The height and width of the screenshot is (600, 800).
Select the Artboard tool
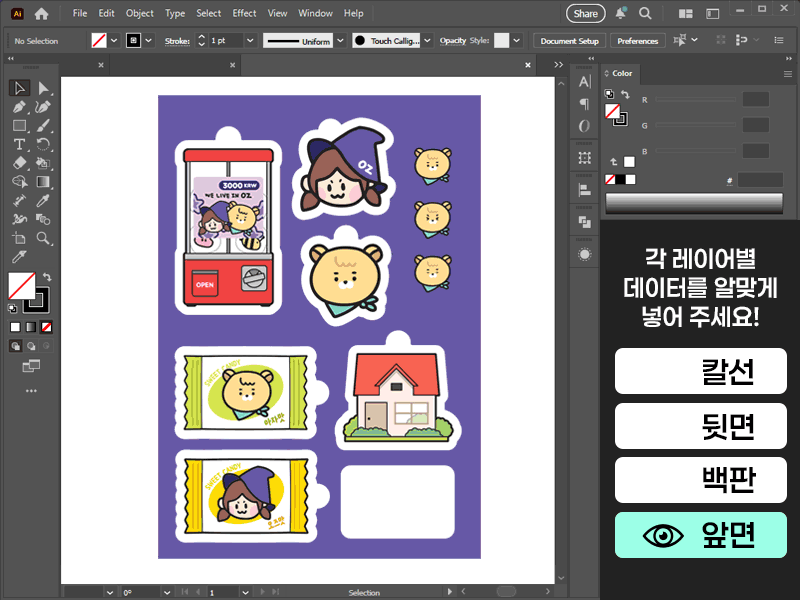pyautogui.click(x=19, y=238)
